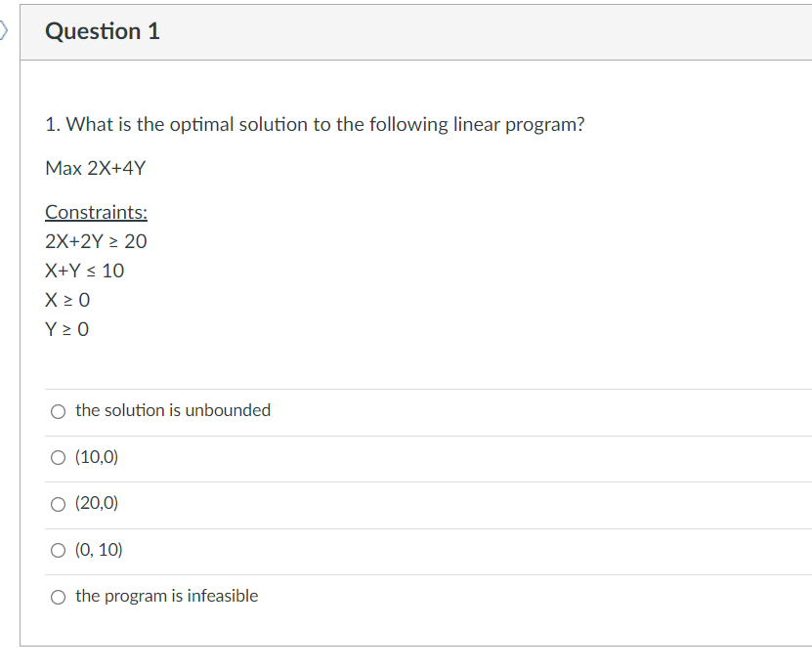Viewport: 812px width, 670px height.
Task: Click the underlined "Constraints:" heading
Action: pos(95,212)
